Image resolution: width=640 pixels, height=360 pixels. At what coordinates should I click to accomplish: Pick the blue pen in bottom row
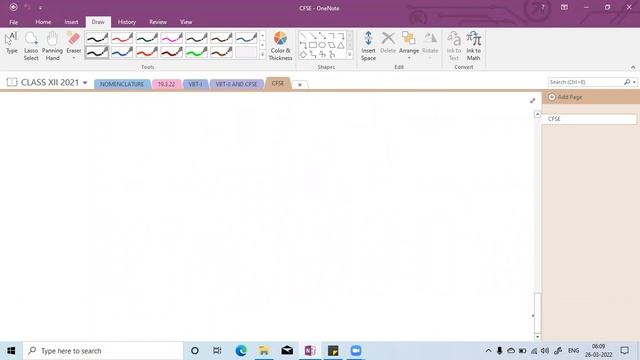(x=122, y=52)
